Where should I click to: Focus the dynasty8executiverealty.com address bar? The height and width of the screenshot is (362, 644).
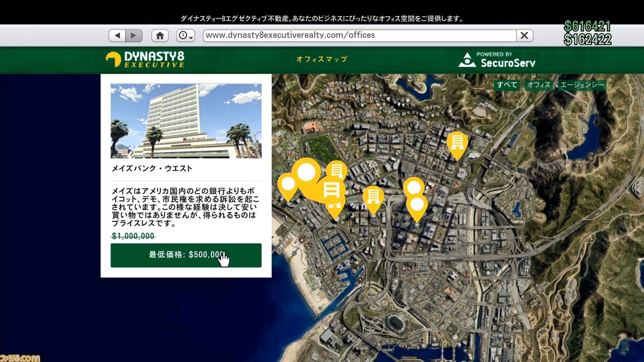tap(360, 35)
